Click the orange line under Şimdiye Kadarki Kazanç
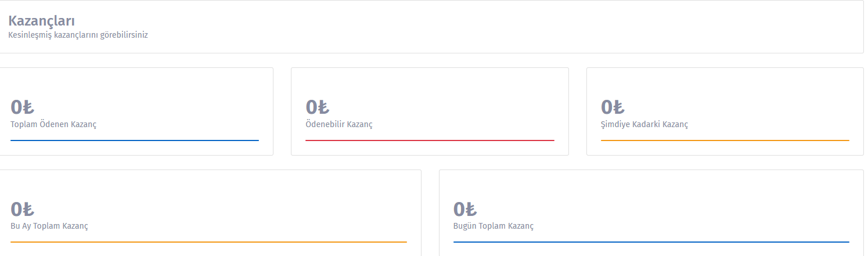Viewport: 868px width, 256px height. [725, 140]
